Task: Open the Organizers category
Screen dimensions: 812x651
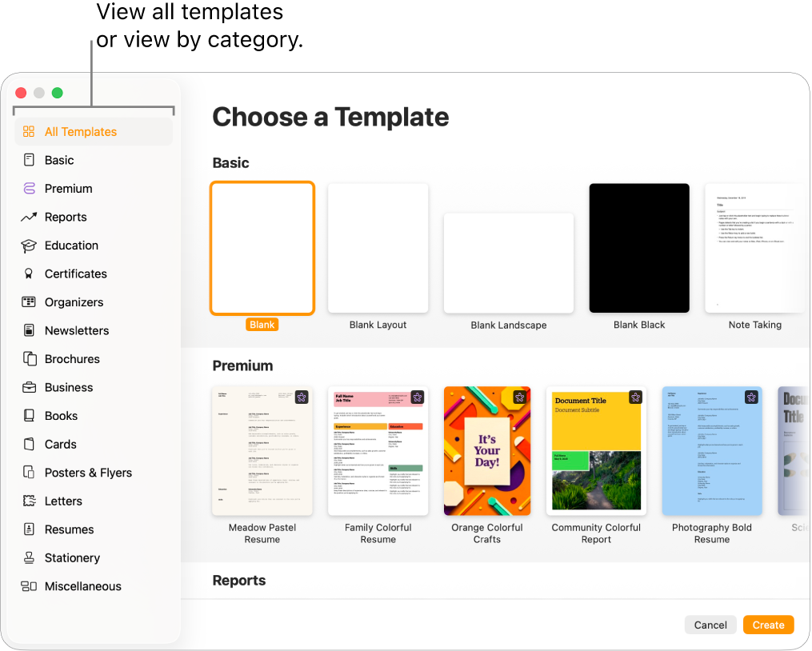Action: tap(75, 302)
